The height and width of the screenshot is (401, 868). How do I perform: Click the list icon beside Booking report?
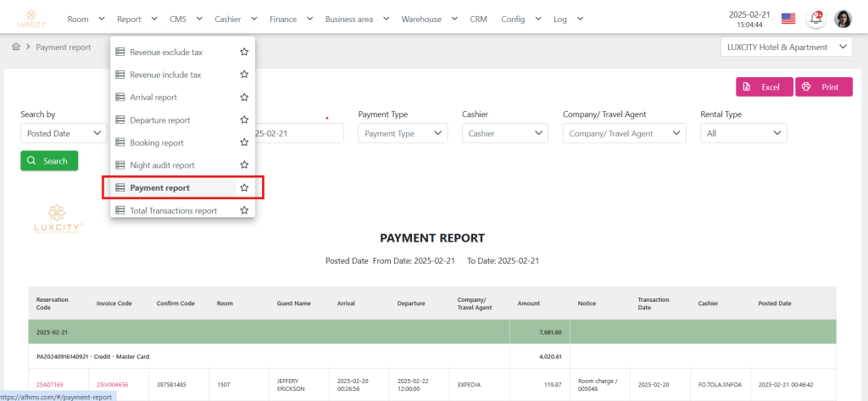120,142
